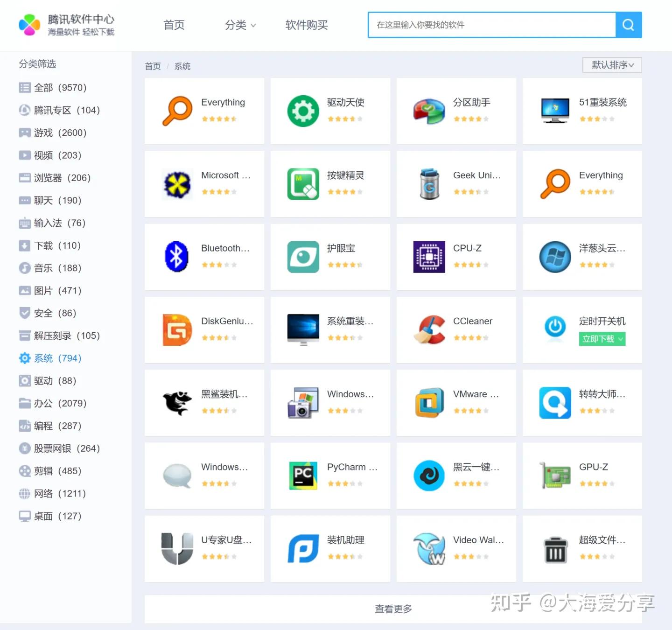Viewport: 672px width, 630px height.
Task: Select the CPU-Z application icon
Action: pyautogui.click(x=429, y=257)
